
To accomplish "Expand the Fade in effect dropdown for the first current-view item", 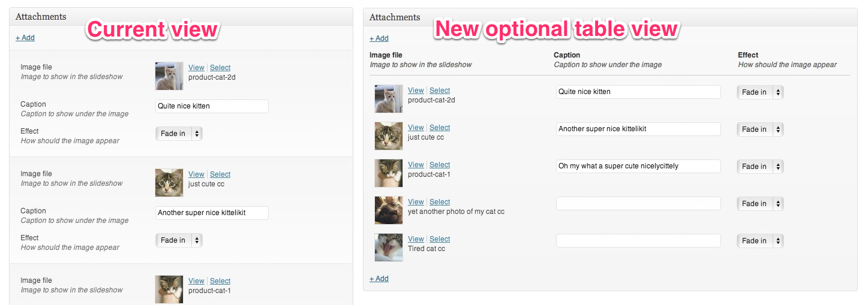I will pyautogui.click(x=179, y=134).
